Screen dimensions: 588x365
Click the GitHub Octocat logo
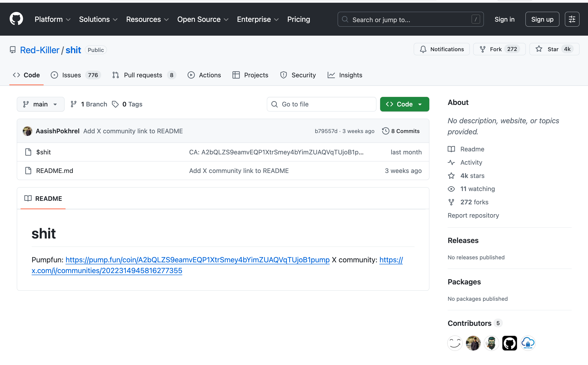pos(16,19)
